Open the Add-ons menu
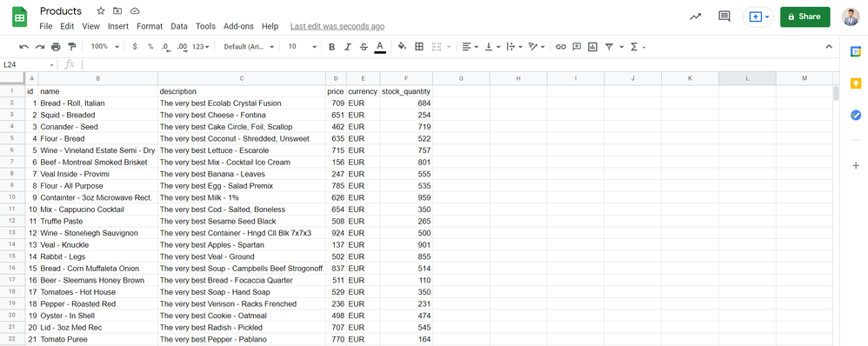The image size is (868, 346). [238, 26]
